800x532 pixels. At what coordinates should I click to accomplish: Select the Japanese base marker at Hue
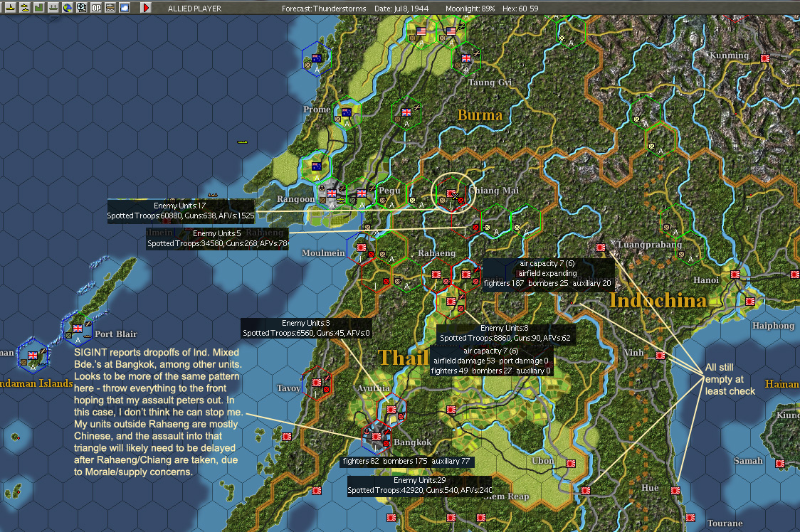point(675,491)
